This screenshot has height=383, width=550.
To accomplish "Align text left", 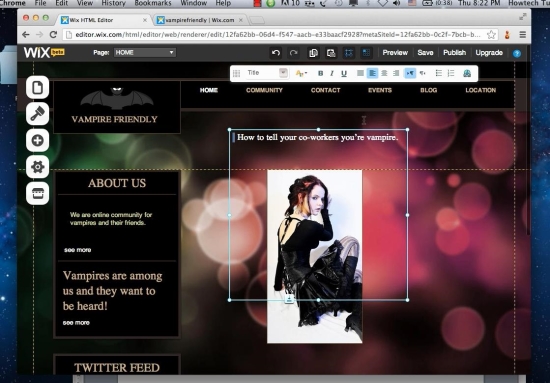I will [x=372, y=73].
